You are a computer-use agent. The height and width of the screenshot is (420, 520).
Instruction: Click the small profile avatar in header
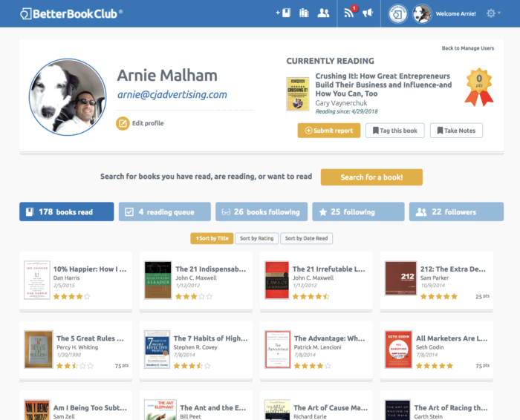pos(422,14)
